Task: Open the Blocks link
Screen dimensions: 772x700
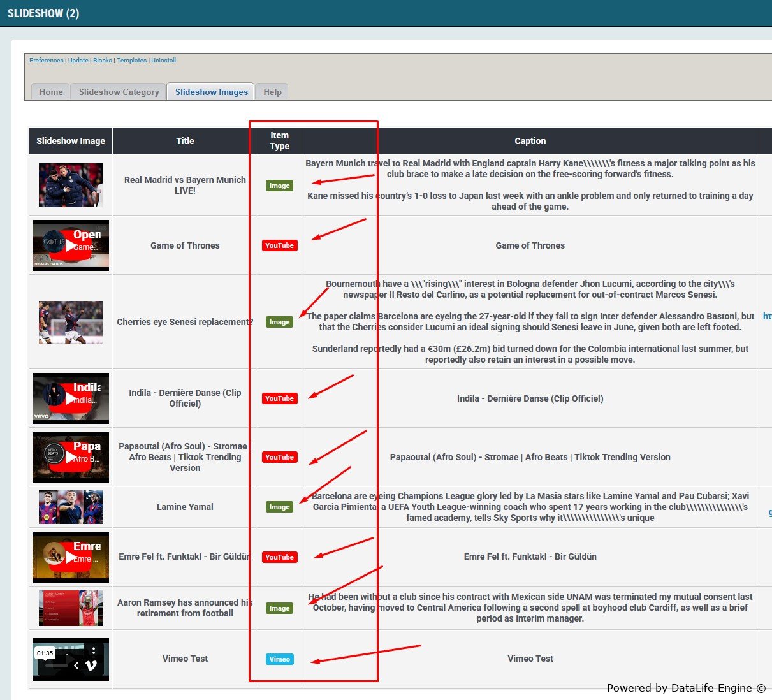Action: pyautogui.click(x=103, y=61)
